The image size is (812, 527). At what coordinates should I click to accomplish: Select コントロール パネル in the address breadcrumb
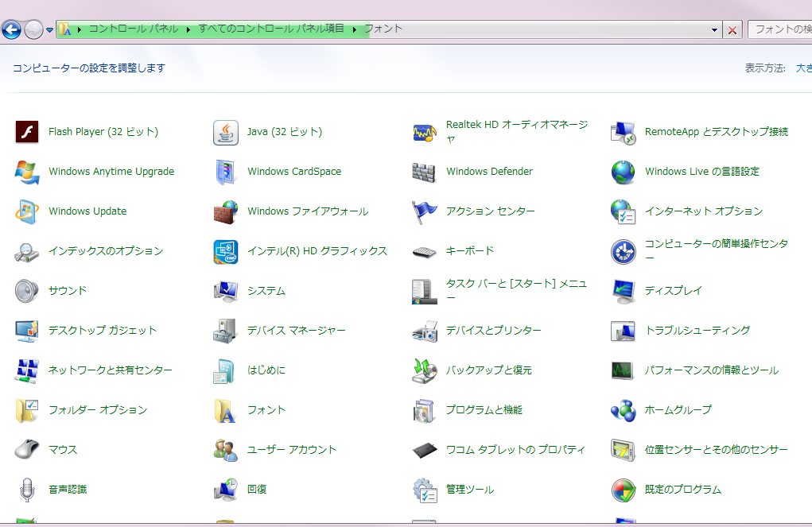coord(132,29)
